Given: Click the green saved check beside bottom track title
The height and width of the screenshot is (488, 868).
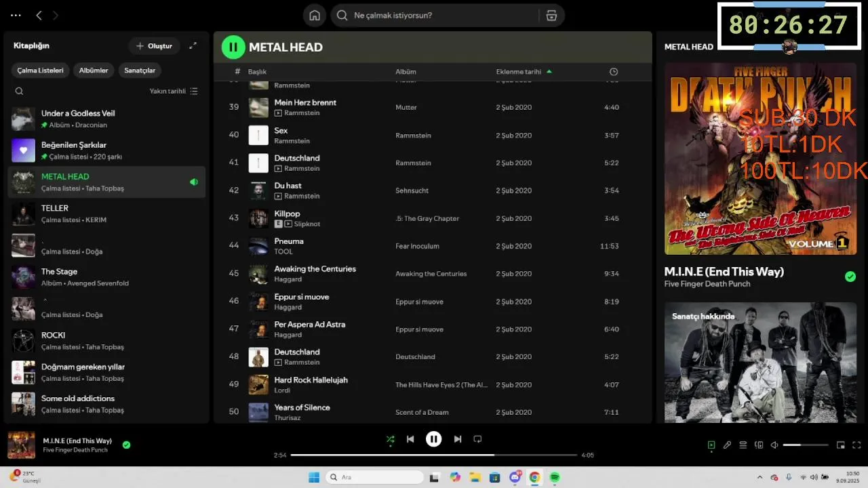Looking at the screenshot, I should pos(126,445).
